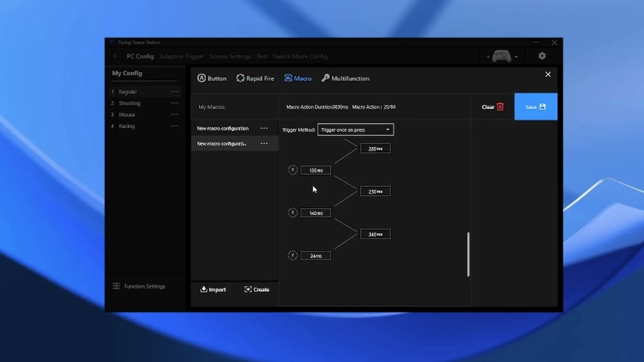Click the My Config heading
Image resolution: width=644 pixels, height=362 pixels.
[x=127, y=73]
